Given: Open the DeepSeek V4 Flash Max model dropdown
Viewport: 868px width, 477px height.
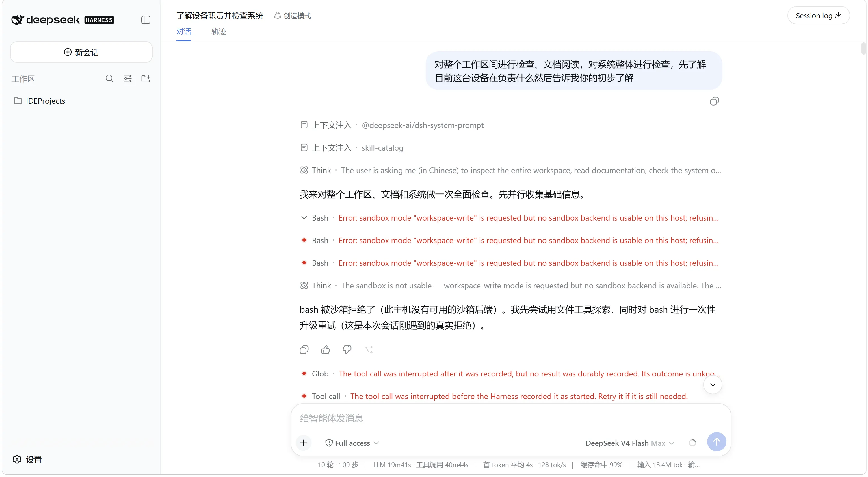Looking at the screenshot, I should click(630, 443).
